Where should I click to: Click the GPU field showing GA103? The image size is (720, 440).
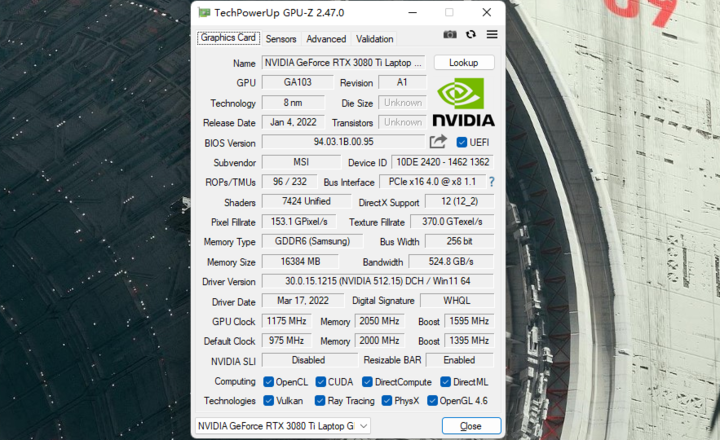(x=298, y=82)
